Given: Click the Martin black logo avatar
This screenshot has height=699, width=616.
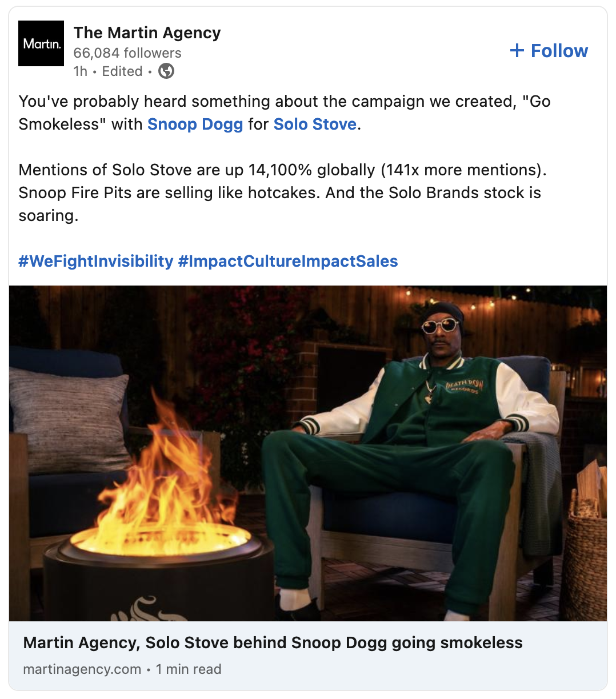Looking at the screenshot, I should pos(41,43).
